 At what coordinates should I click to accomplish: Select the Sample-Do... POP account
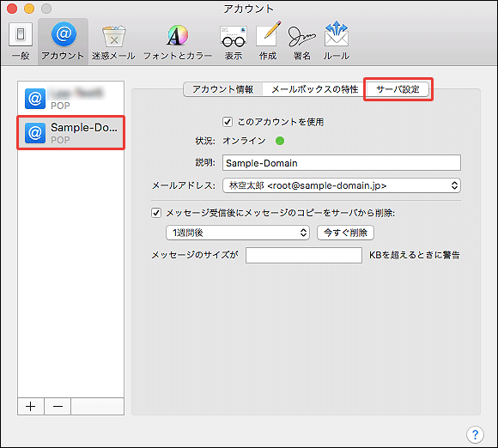point(70,133)
